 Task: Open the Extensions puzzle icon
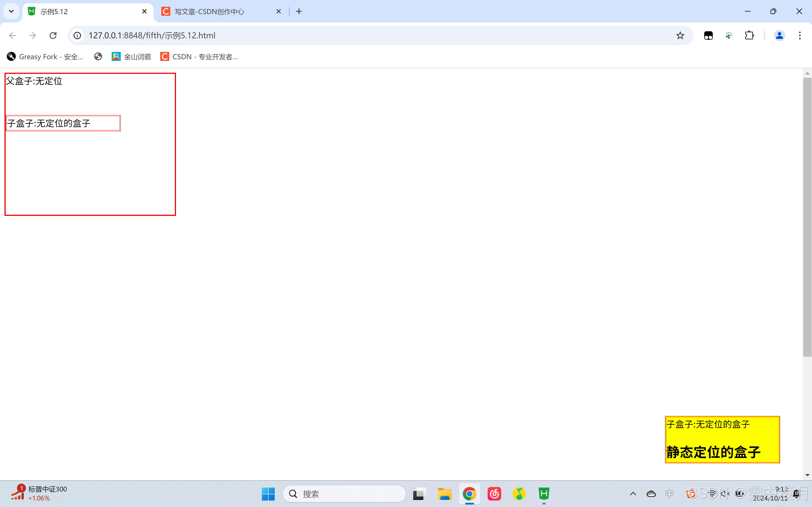coord(749,36)
